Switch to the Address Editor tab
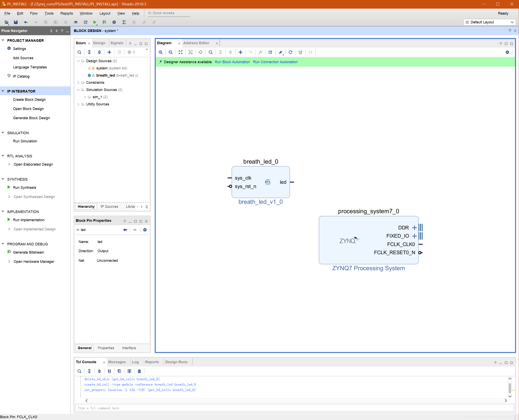The width and height of the screenshot is (519, 420). [x=196, y=43]
